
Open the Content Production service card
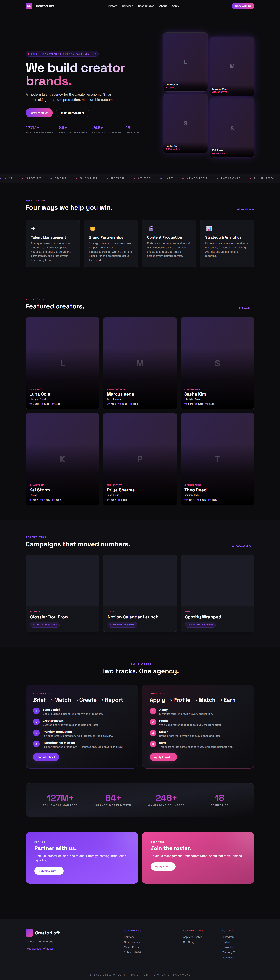[x=169, y=243]
